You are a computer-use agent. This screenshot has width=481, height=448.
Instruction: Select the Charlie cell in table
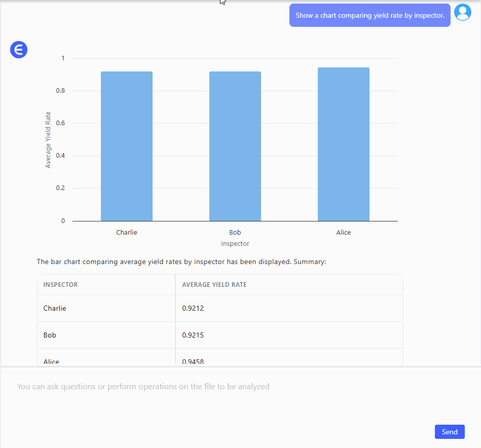tap(55, 308)
